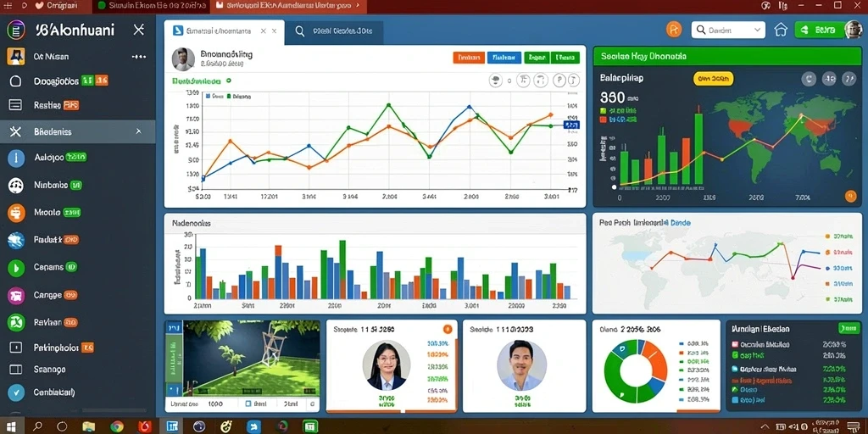Image resolution: width=868 pixels, height=434 pixels.
Task: Close the sidebar with the header X icon
Action: pos(139,30)
